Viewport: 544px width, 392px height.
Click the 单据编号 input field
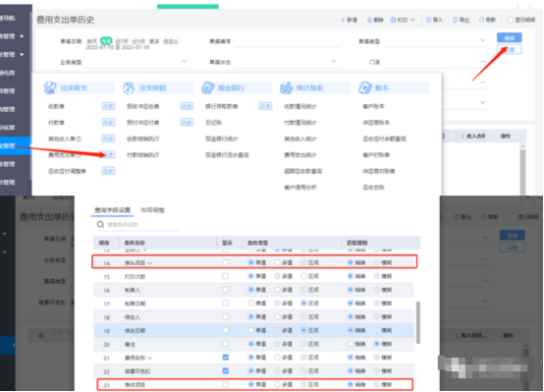click(x=287, y=41)
